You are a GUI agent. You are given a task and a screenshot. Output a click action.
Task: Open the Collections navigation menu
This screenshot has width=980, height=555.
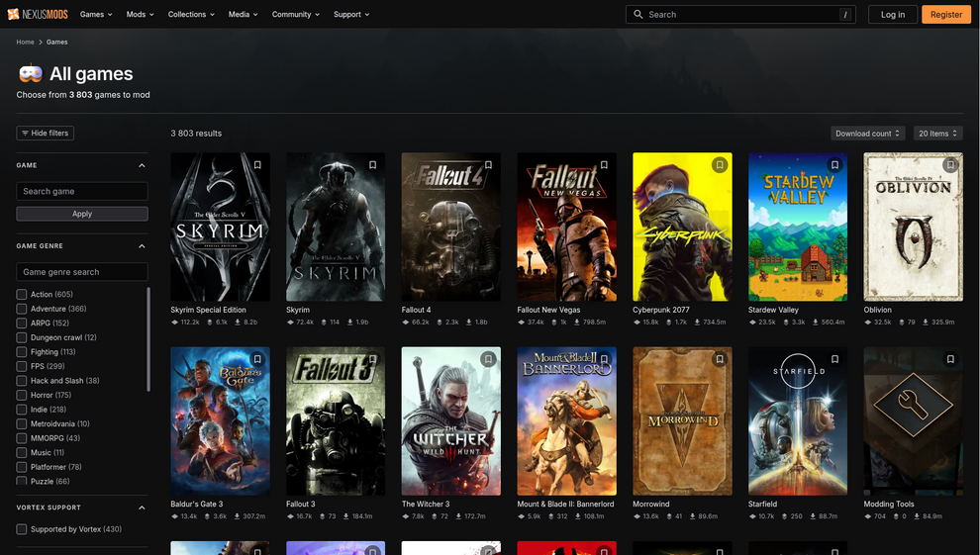point(191,15)
